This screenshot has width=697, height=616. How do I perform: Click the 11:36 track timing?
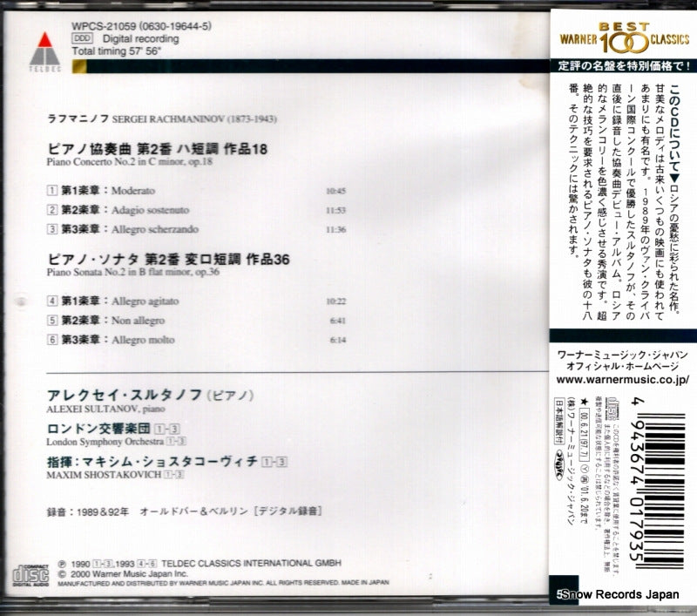tap(335, 230)
